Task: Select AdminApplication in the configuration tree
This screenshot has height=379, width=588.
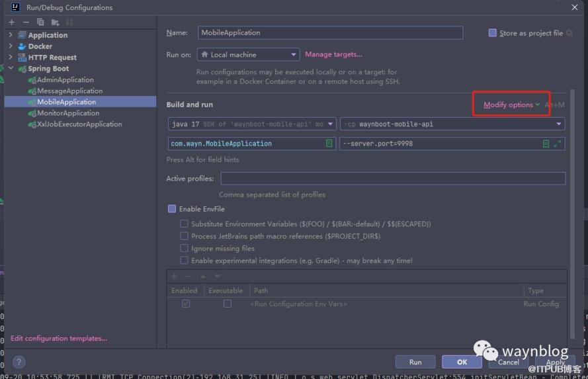Action: pyautogui.click(x=65, y=80)
